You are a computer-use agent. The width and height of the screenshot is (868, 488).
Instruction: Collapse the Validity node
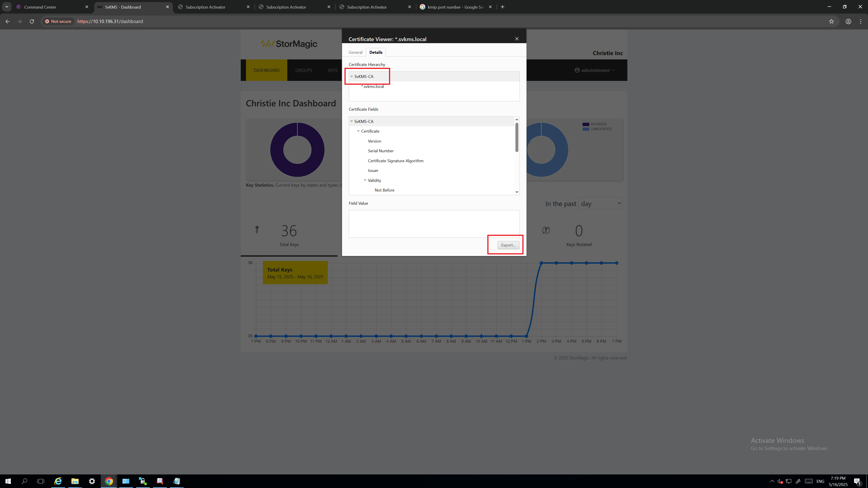tap(365, 180)
